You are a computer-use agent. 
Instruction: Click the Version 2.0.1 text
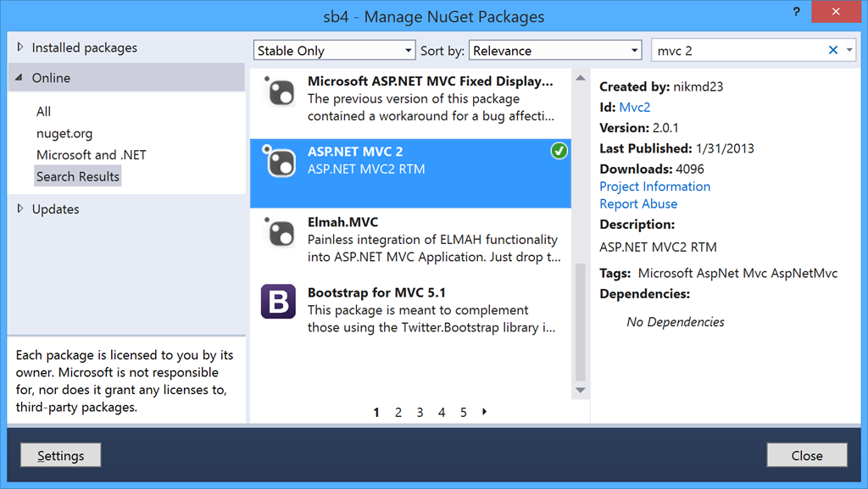639,128
